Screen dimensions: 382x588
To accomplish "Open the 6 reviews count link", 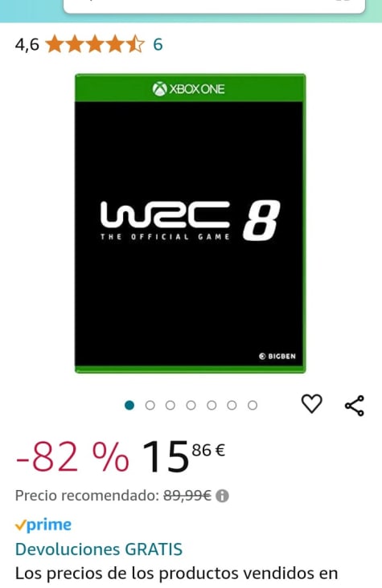I will pyautogui.click(x=158, y=45).
